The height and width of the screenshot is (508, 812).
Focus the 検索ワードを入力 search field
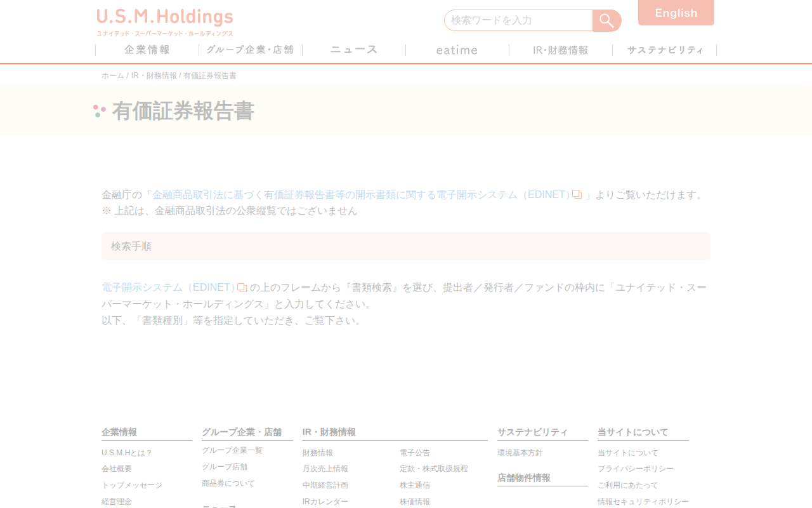(518, 20)
